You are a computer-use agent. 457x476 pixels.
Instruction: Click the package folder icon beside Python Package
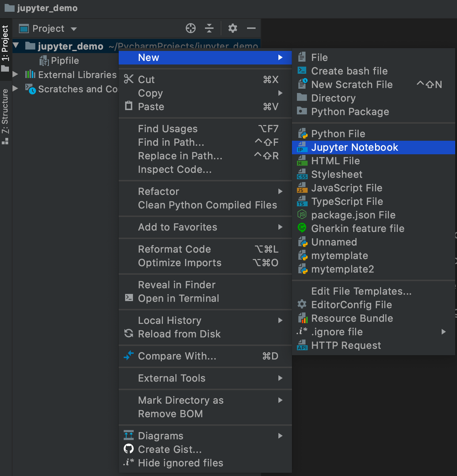pos(302,111)
